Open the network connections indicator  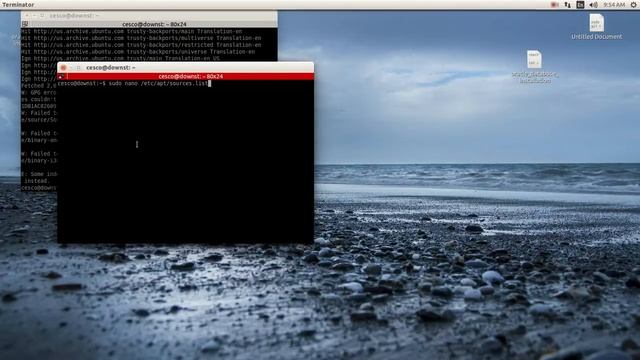(567, 5)
